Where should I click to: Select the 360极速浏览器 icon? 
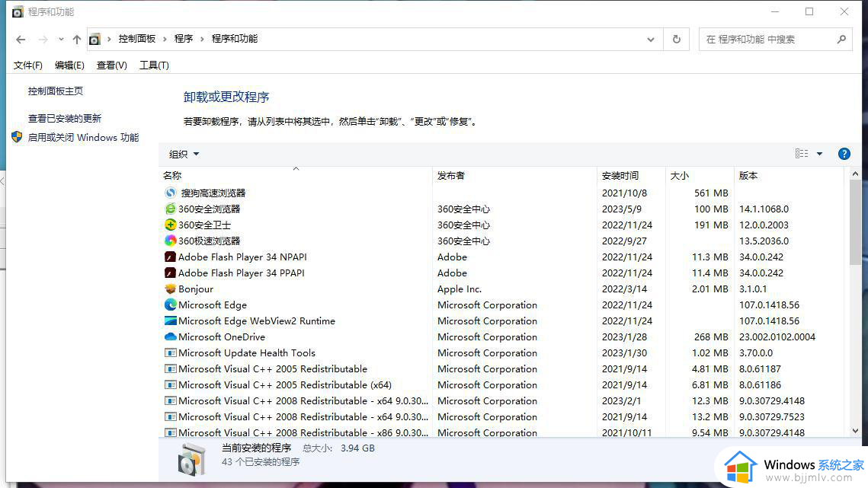[x=171, y=241]
